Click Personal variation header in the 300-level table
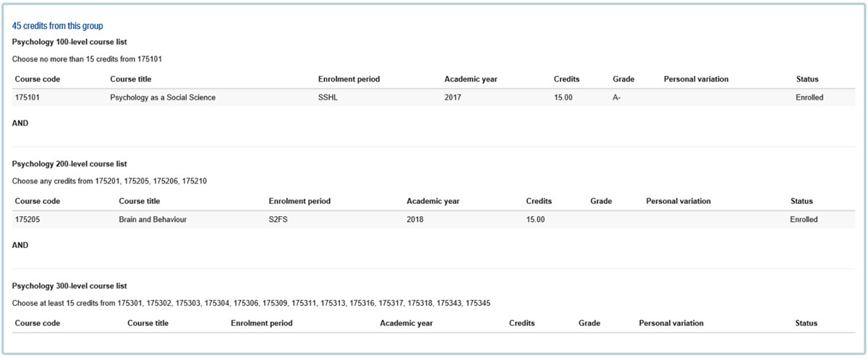This screenshot has width=868, height=360. pyautogui.click(x=671, y=323)
